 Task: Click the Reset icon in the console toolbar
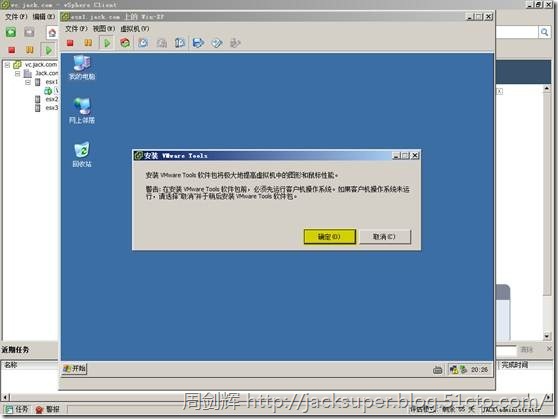[x=125, y=43]
